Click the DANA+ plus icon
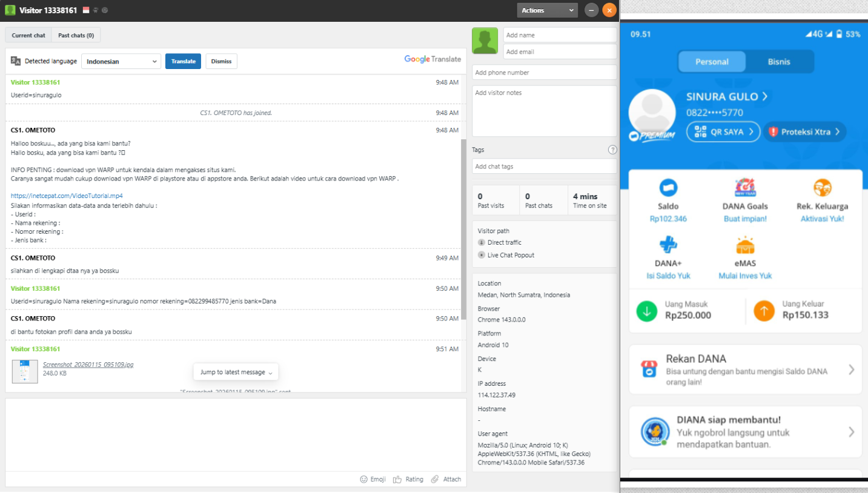The height and width of the screenshot is (493, 868). click(668, 245)
